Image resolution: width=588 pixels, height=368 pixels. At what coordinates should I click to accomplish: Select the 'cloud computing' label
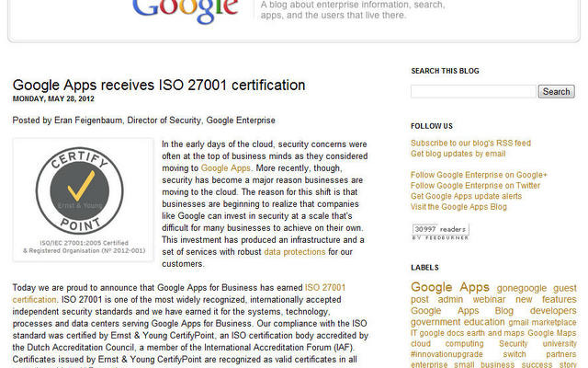point(447,343)
